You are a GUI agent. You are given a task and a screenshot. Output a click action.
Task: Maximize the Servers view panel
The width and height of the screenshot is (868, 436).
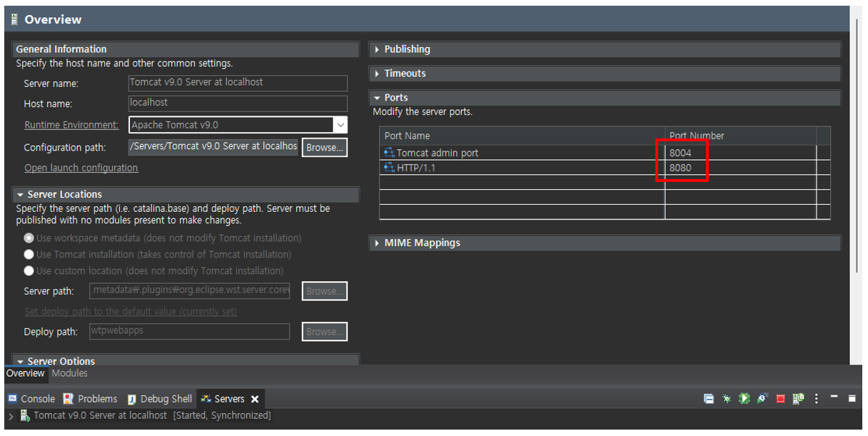coord(852,398)
